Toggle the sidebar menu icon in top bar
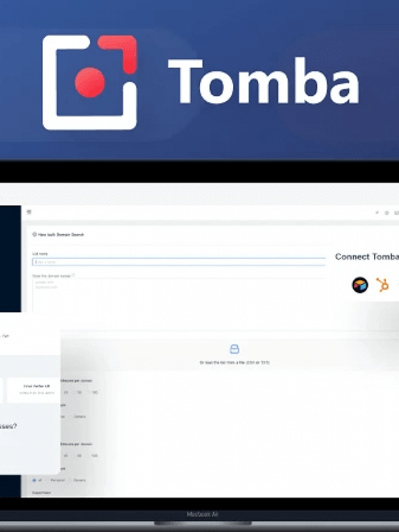Viewport: 399px width, 532px height. pos(29,212)
